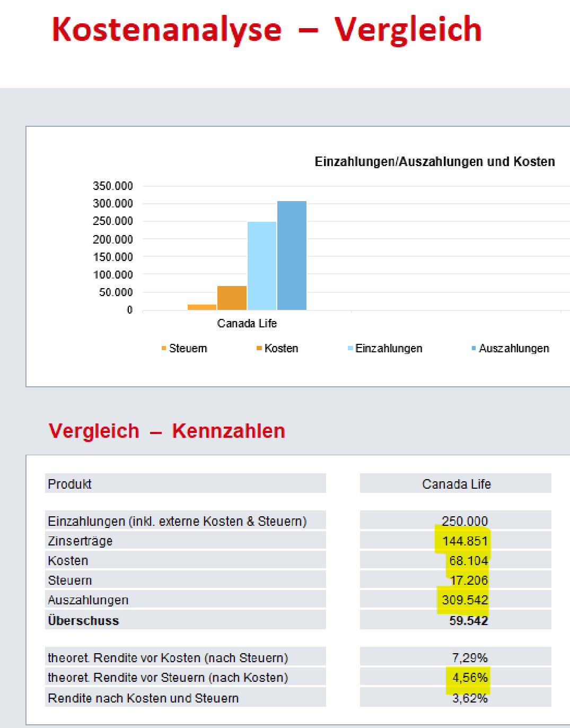Screen dimensions: 570x728
Task: Click the value 7,29%
Action: pyautogui.click(x=470, y=657)
